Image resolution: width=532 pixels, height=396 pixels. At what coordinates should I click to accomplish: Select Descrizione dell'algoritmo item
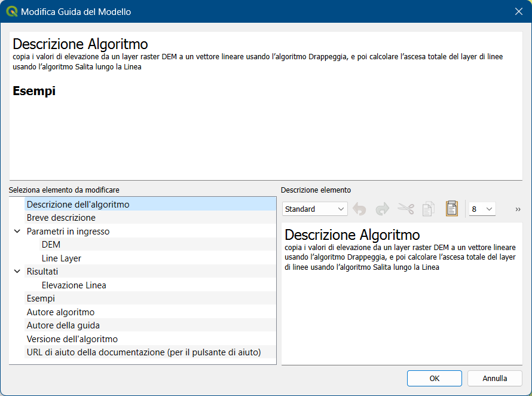150,205
